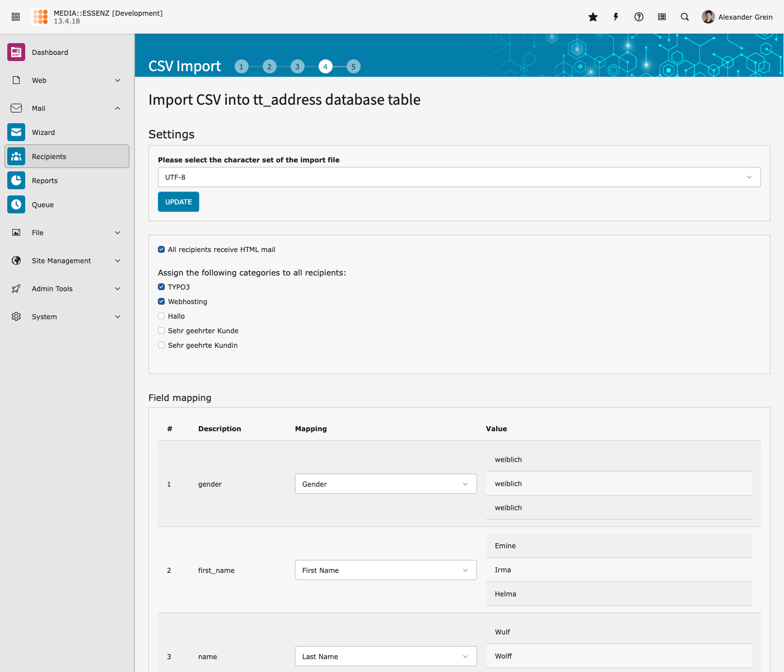Open the Dashboard module icon
The width and height of the screenshot is (784, 672).
[x=16, y=52]
